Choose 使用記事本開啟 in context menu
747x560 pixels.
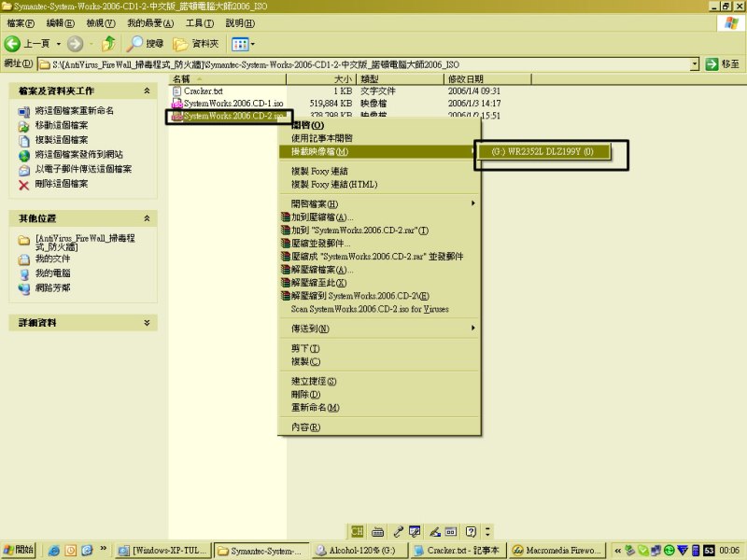point(379,138)
